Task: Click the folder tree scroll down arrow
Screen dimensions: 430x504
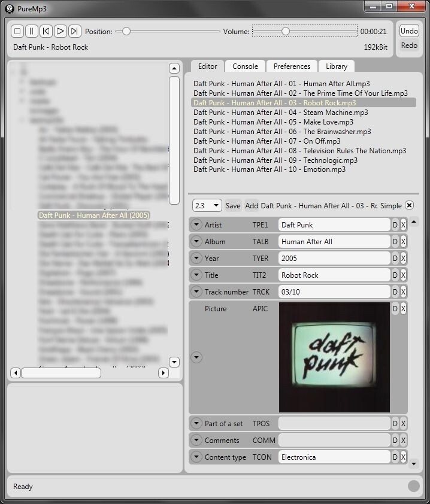Action: pyautogui.click(x=174, y=362)
